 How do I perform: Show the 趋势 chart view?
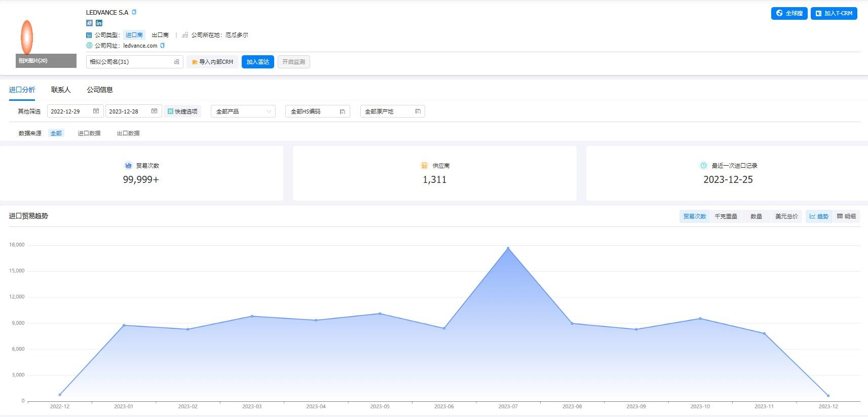point(819,216)
